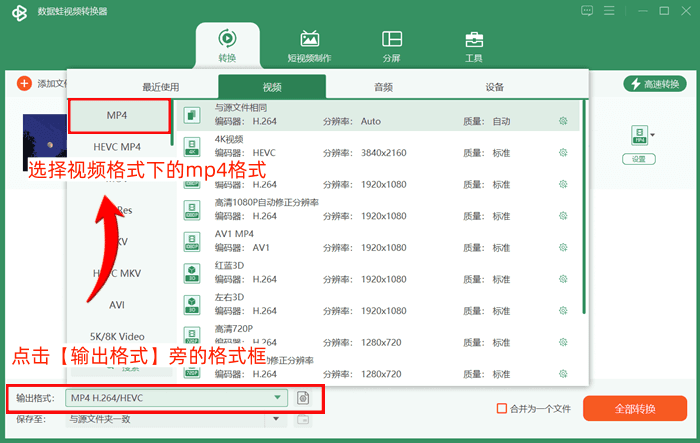Expand MP4 format arrow on file item
Image resolution: width=700 pixels, height=443 pixels.
(653, 135)
